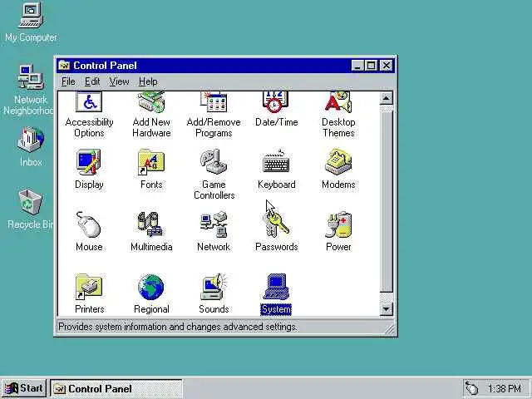The width and height of the screenshot is (532, 399).
Task: Click the scrollbar up arrow
Action: (386, 98)
